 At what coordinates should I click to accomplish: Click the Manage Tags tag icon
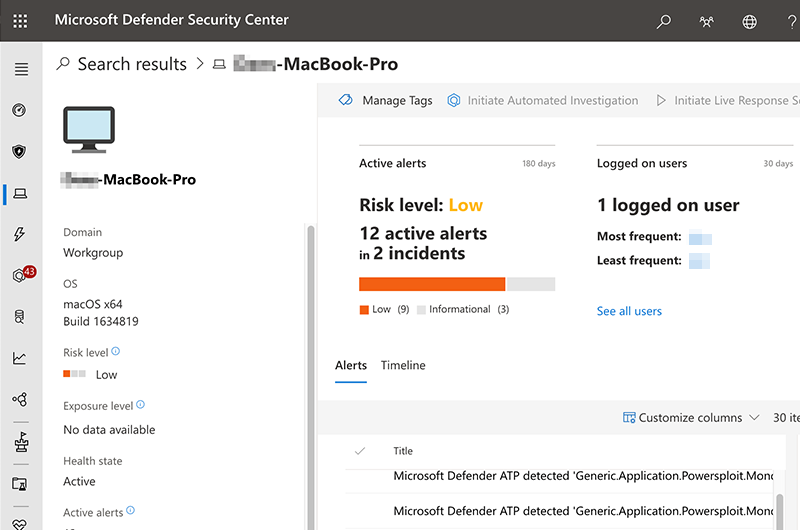click(345, 100)
